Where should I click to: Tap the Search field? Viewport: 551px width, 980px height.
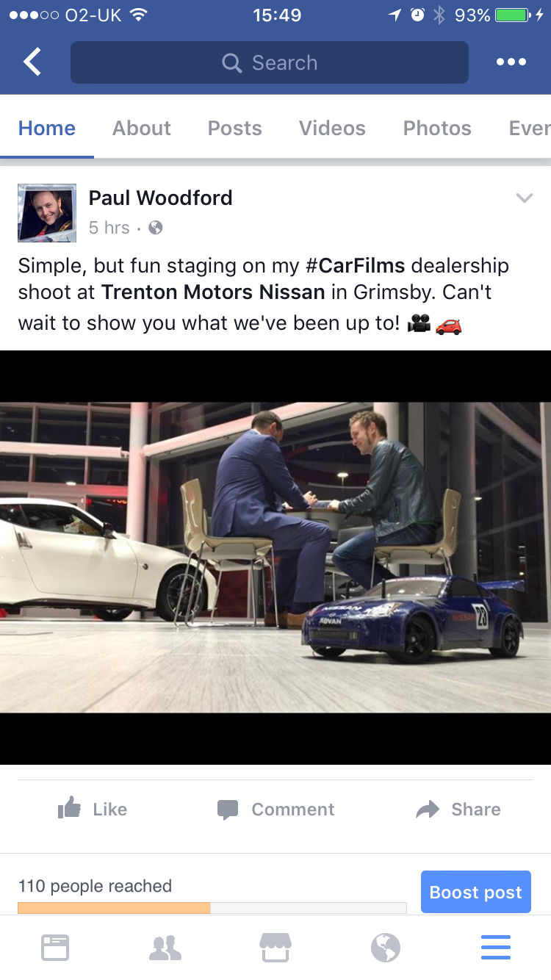[270, 62]
